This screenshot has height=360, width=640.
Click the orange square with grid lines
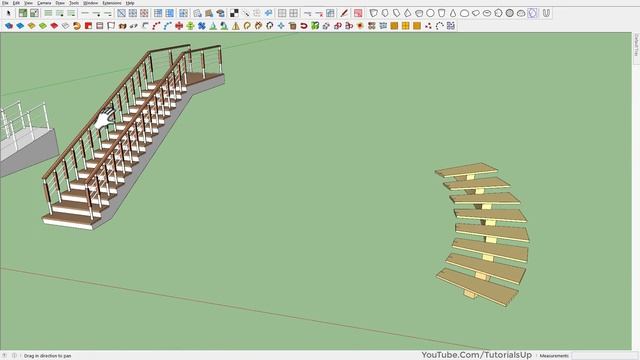click(405, 26)
